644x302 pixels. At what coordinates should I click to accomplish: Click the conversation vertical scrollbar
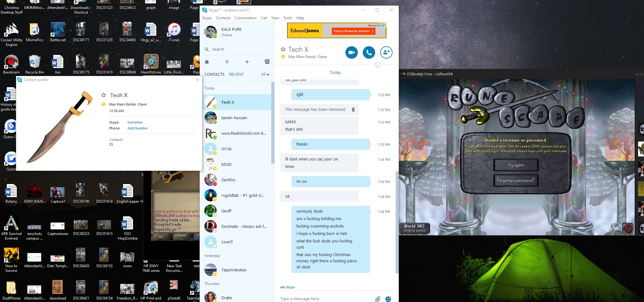397,222
